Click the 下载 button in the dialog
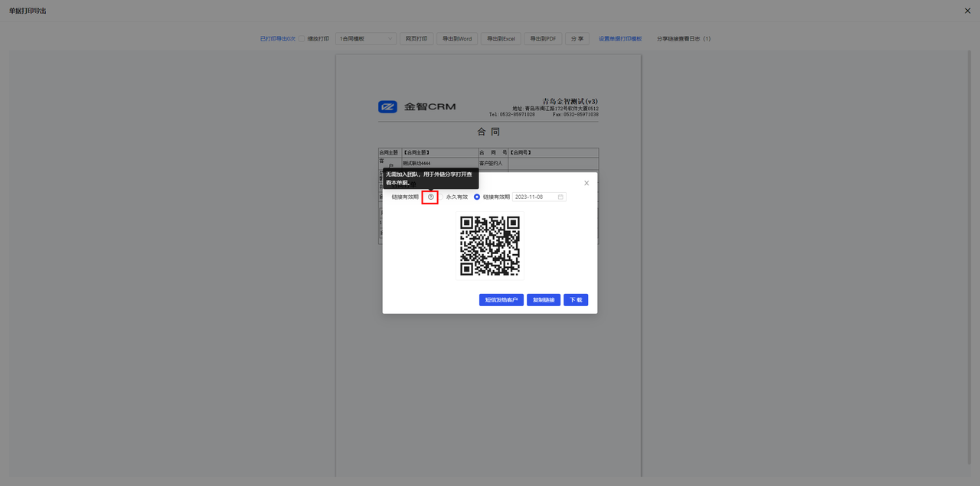The image size is (980, 486). [x=576, y=300]
